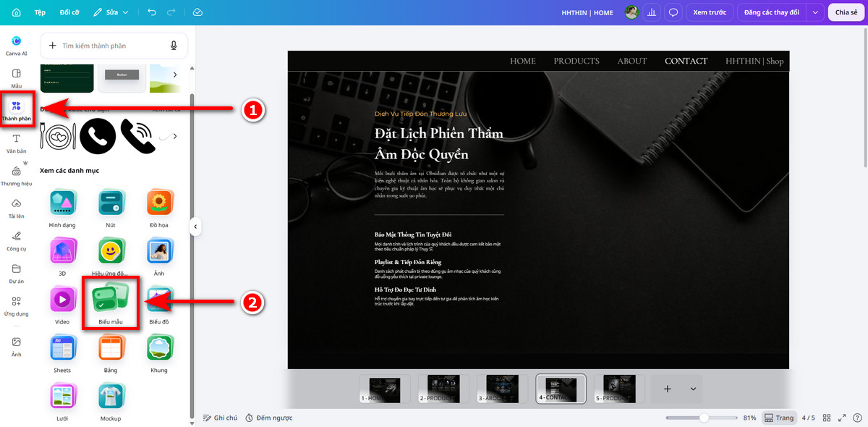Open Đếm ngược timer
Screen dimensions: 868x427
click(268, 418)
